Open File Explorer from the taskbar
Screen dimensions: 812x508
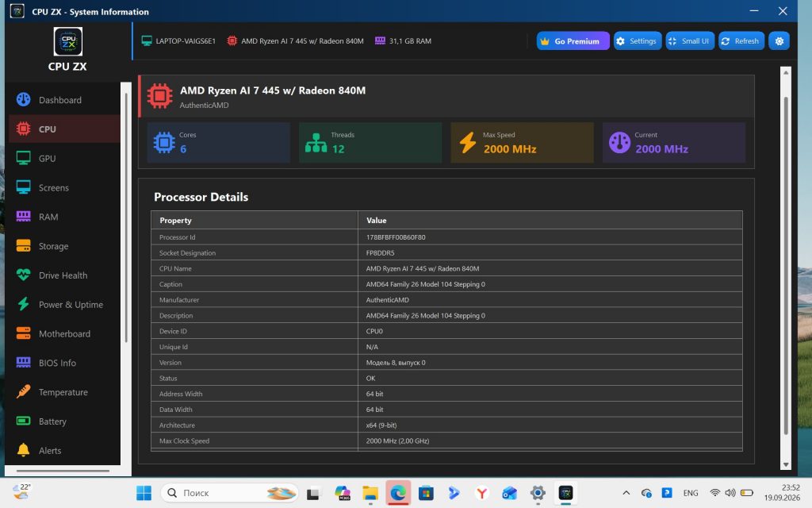370,493
